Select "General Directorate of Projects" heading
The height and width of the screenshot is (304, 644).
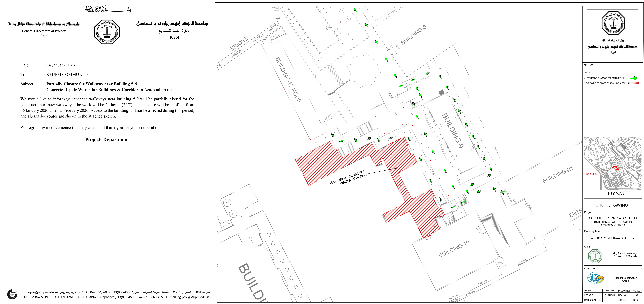44,31
